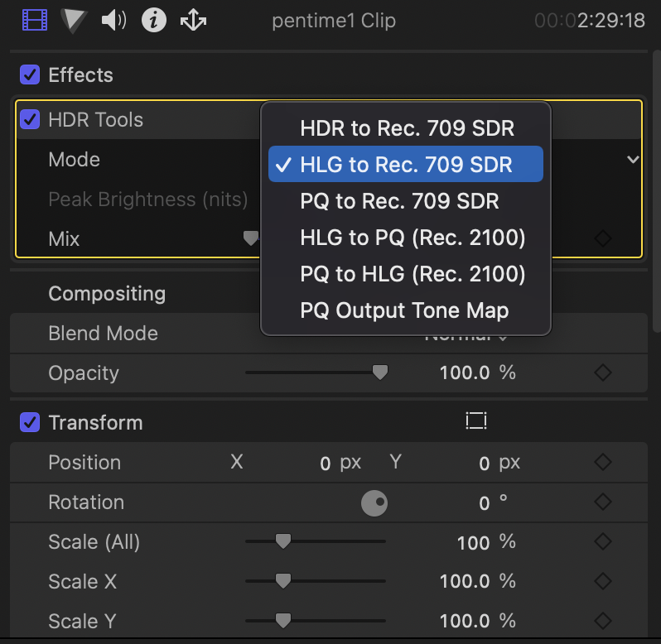Click the Compositing section header

pos(107,294)
